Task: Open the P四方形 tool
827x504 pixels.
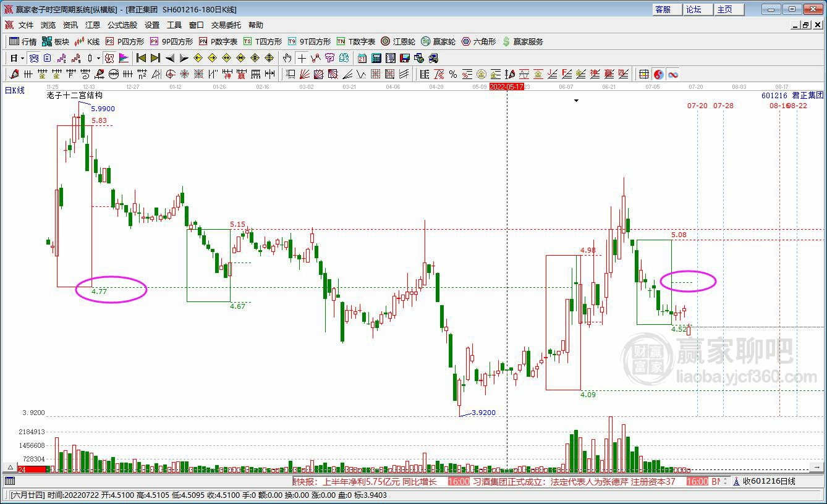Action: (124, 41)
